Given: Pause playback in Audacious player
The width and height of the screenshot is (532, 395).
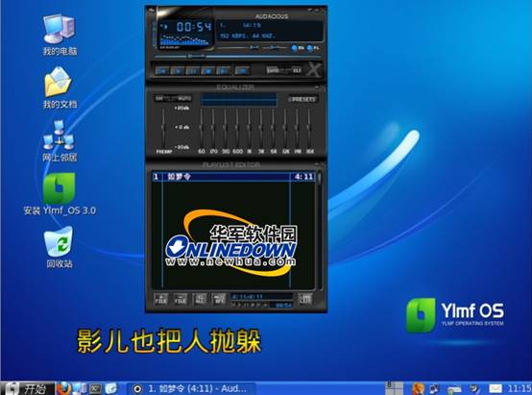Looking at the screenshot, I should pyautogui.click(x=193, y=71).
